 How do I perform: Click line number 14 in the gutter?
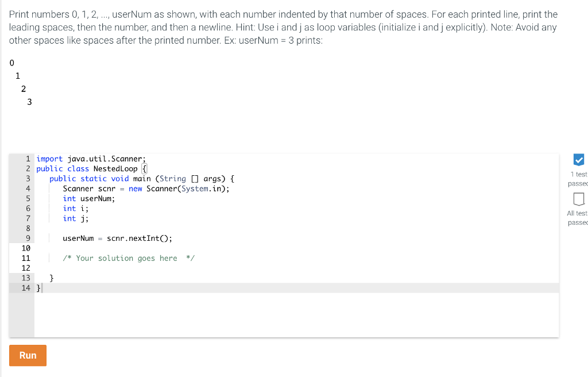(25, 288)
